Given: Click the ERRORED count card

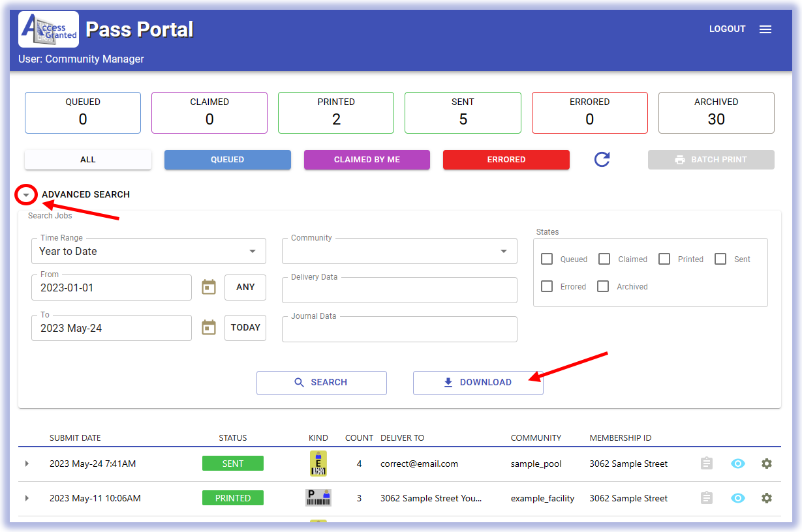Looking at the screenshot, I should click(x=590, y=113).
